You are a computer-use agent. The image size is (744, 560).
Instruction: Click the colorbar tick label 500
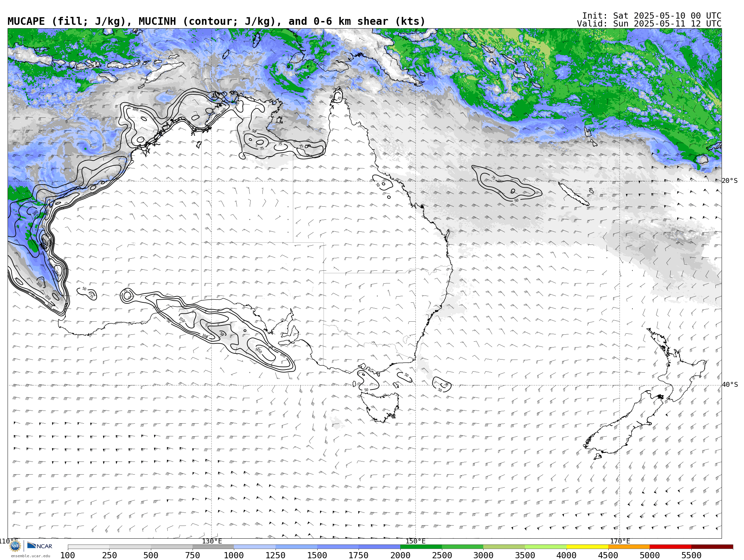click(151, 556)
